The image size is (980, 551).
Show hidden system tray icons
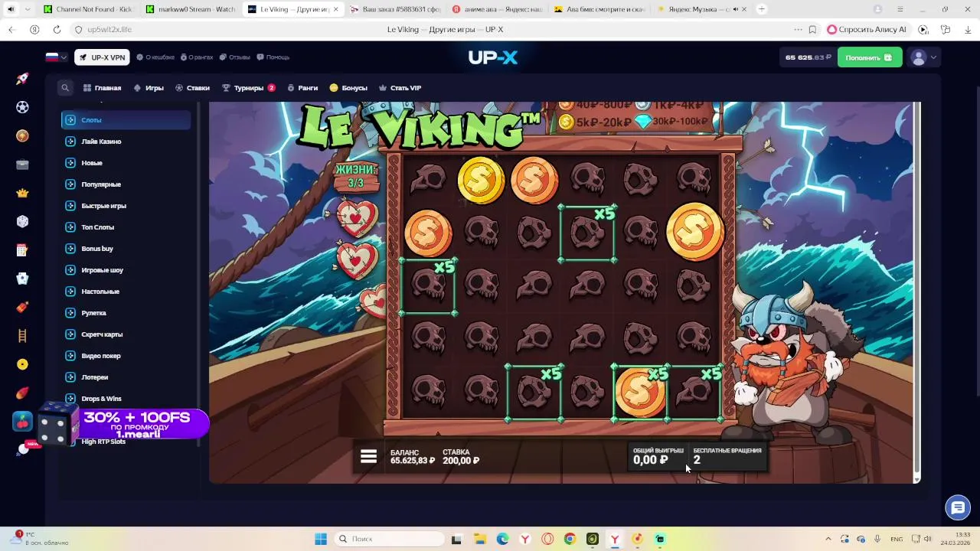coord(828,539)
